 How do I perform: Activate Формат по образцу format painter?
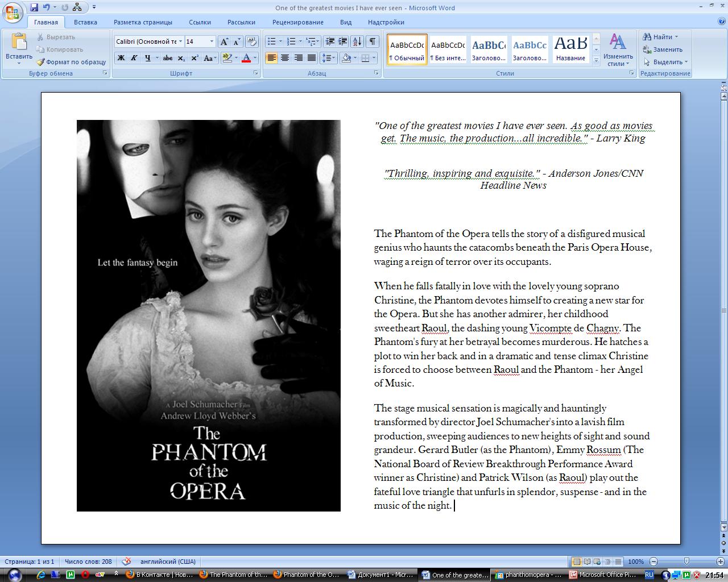(71, 62)
